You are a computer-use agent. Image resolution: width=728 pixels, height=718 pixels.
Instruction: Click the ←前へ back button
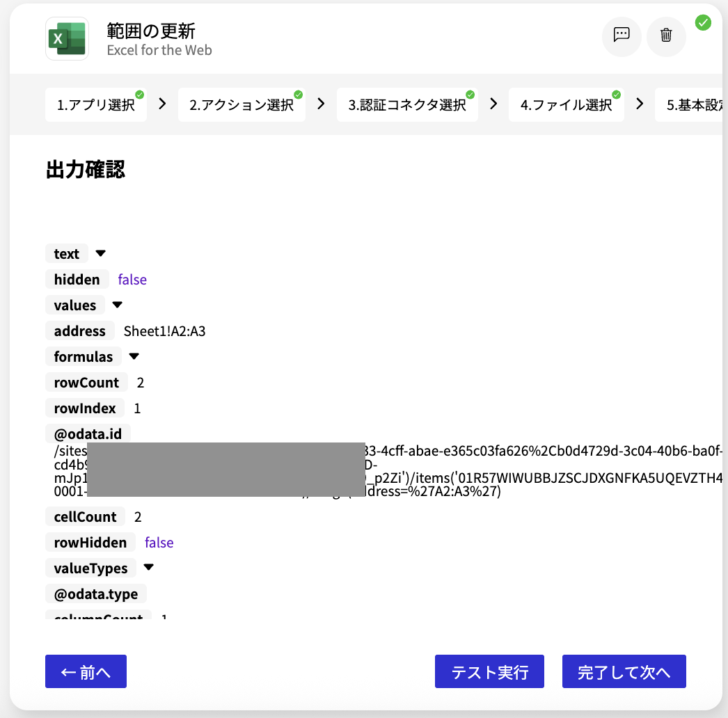(x=86, y=671)
